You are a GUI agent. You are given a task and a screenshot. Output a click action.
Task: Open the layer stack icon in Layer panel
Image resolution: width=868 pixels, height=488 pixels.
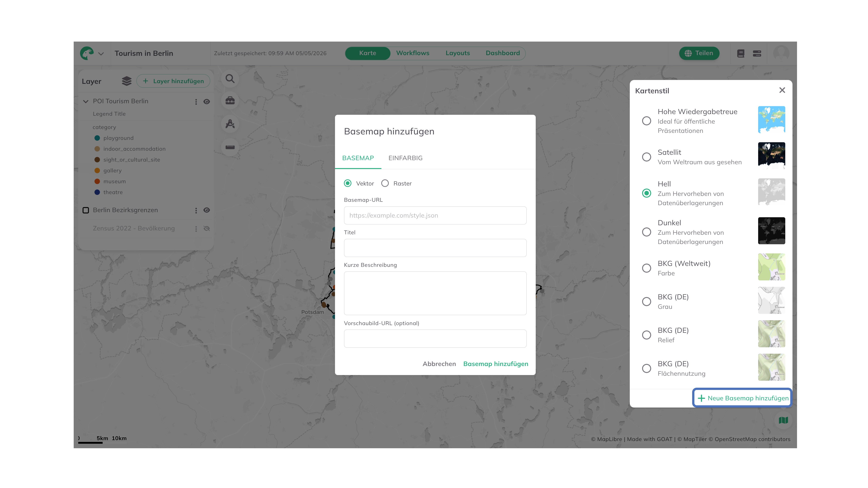click(x=126, y=81)
